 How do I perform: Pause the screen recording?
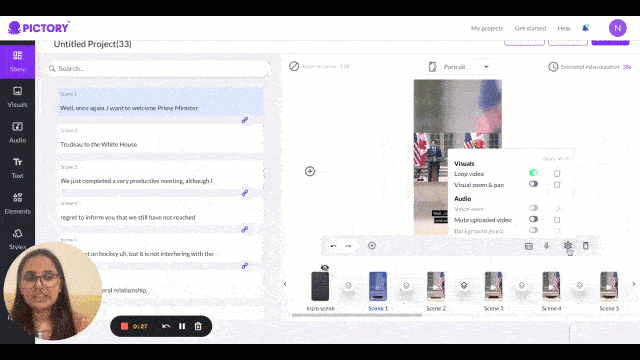click(182, 326)
